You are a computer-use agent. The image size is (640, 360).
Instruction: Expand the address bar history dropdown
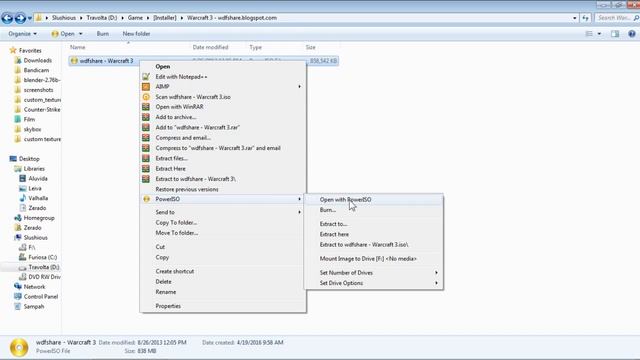click(x=575, y=18)
